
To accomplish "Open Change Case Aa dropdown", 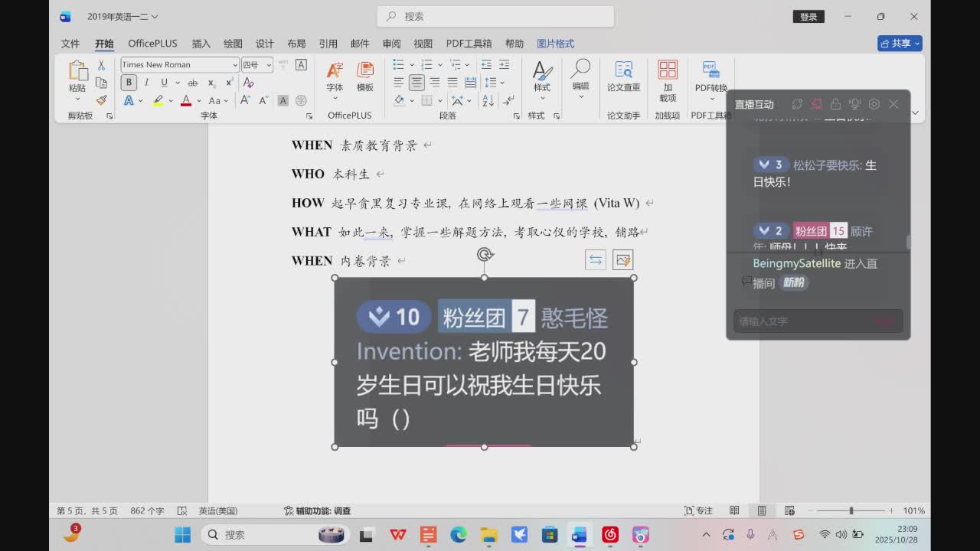I will pos(217,100).
